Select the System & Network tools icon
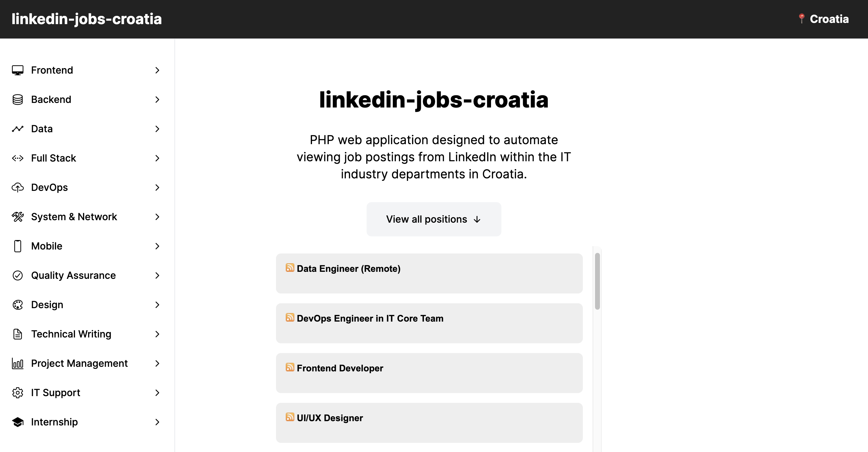The width and height of the screenshot is (868, 452). click(x=17, y=217)
